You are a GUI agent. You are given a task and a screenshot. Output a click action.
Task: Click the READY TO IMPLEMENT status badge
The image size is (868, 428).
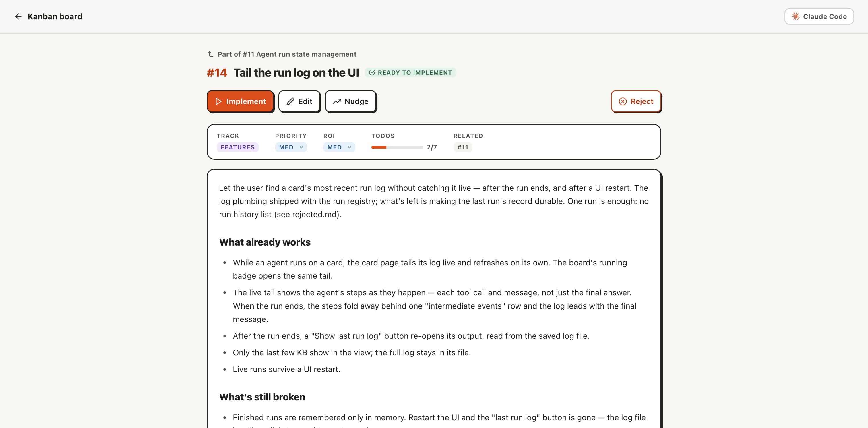tap(410, 72)
